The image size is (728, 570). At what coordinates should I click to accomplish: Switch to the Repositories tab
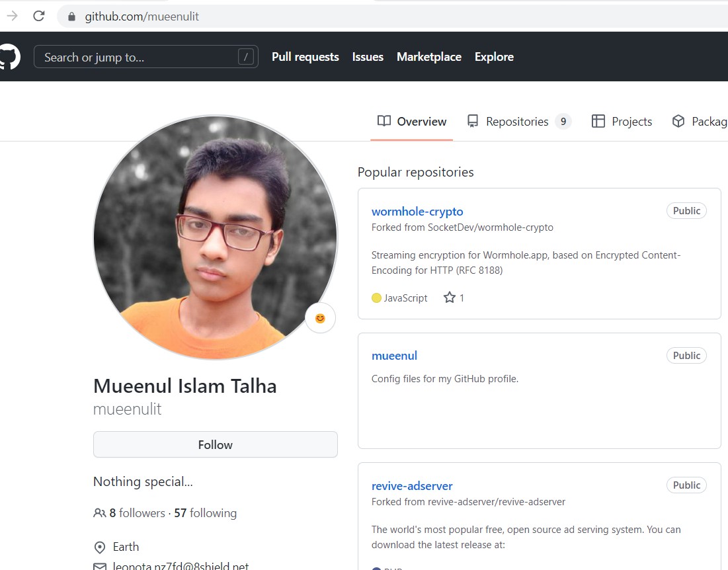tap(517, 122)
